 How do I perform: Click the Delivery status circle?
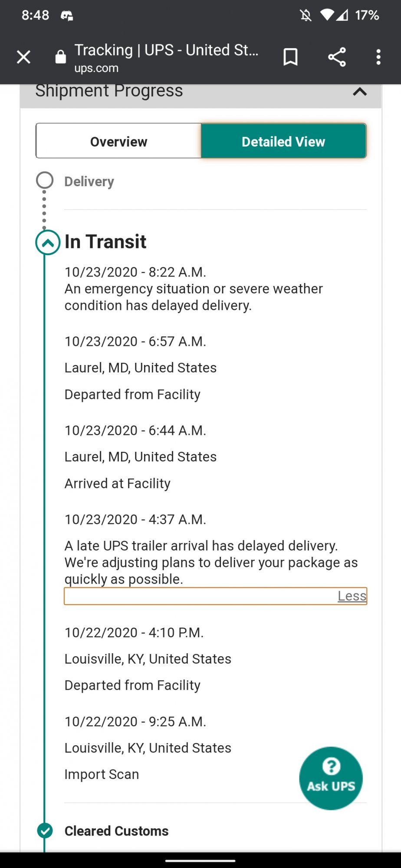[45, 181]
